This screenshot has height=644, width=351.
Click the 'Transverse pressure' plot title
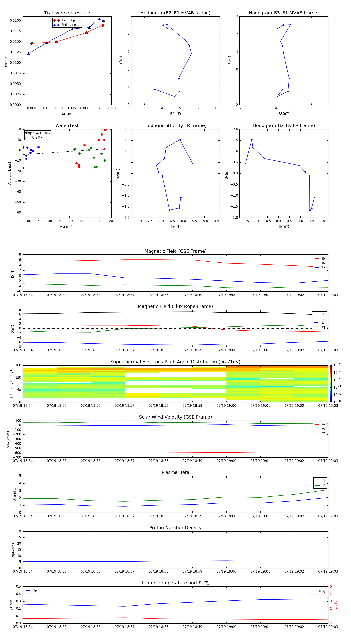(67, 13)
